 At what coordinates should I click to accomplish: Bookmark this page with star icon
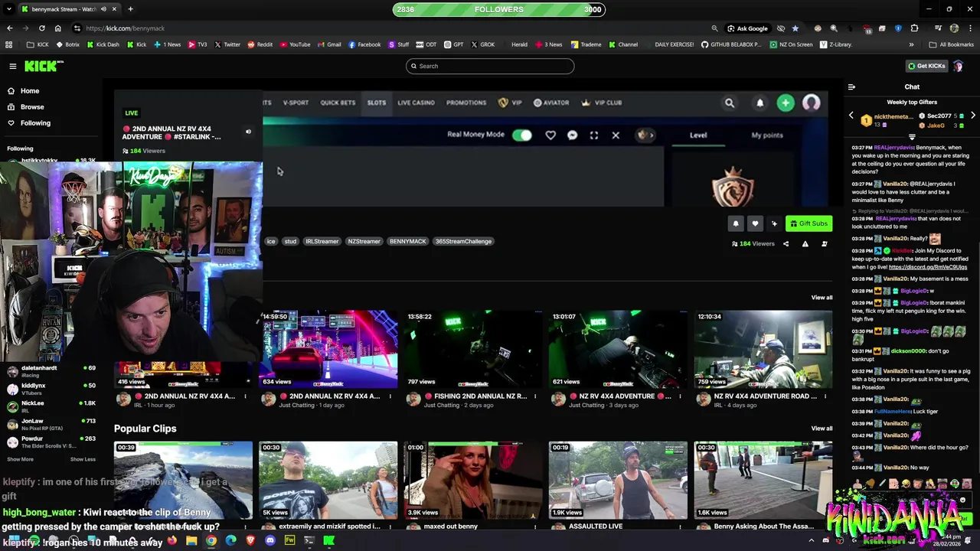[x=795, y=28]
